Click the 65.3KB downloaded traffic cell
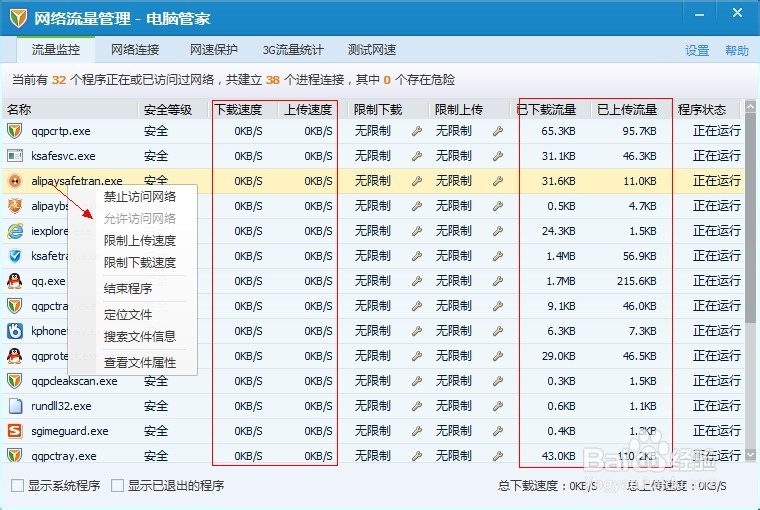 pyautogui.click(x=558, y=131)
